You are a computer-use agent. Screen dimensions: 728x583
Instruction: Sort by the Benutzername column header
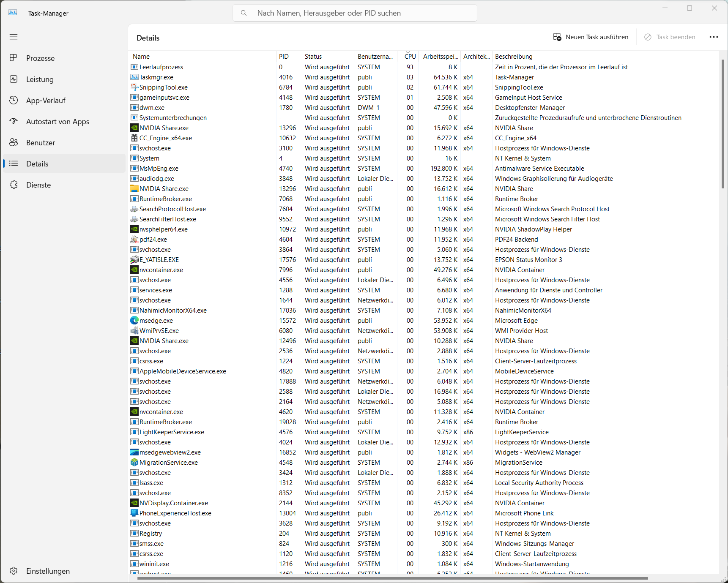point(376,57)
